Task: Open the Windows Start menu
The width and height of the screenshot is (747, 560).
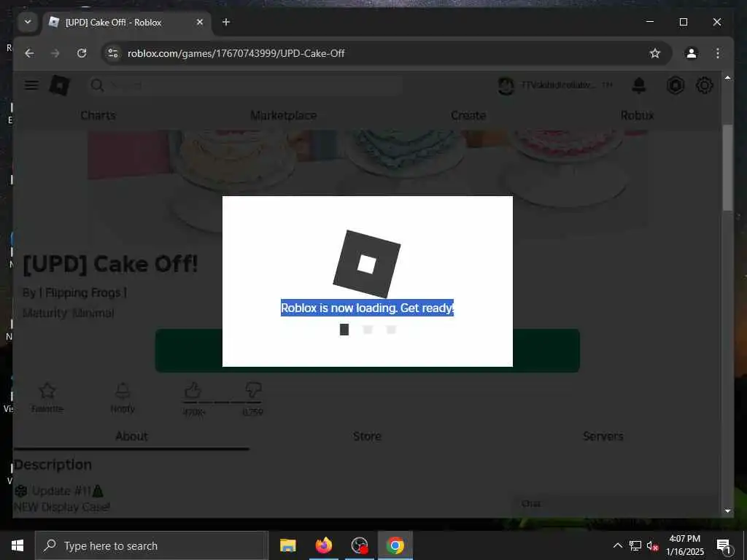Action: click(x=18, y=545)
